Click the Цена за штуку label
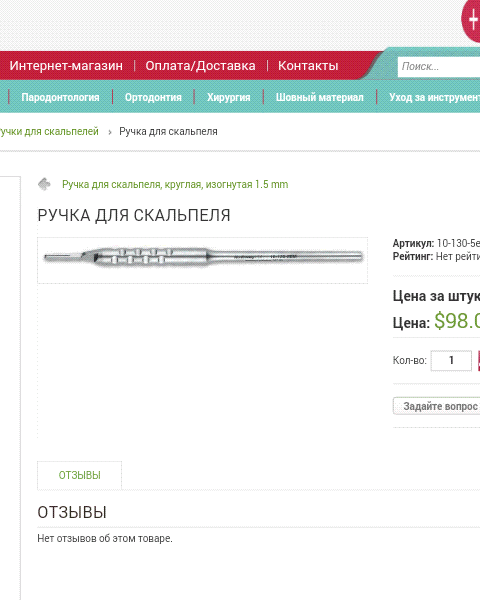 tap(436, 296)
